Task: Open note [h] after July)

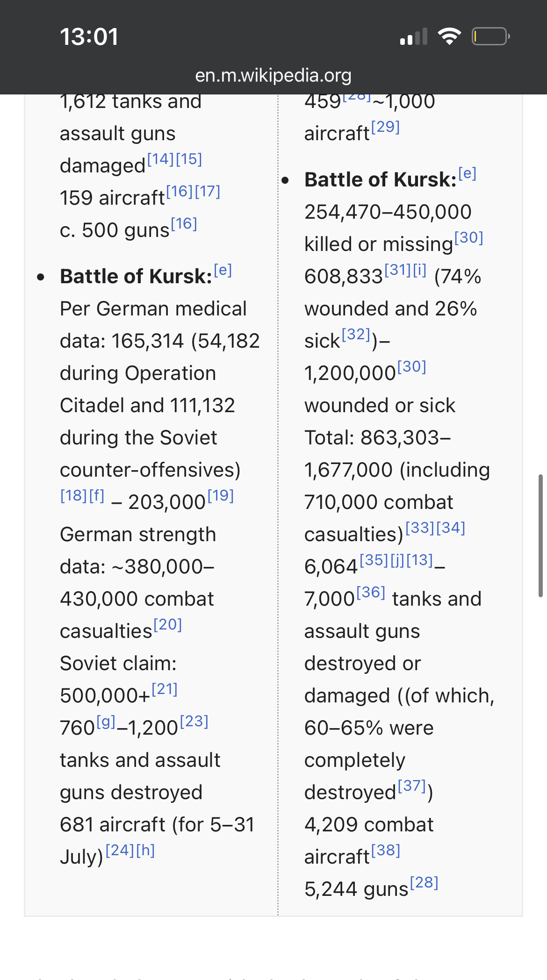Action: point(145,851)
